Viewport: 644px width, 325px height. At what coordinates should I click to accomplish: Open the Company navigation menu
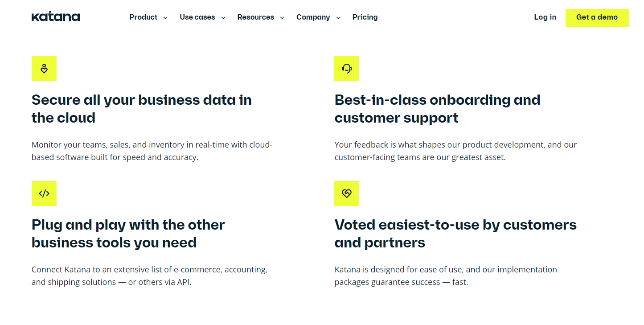click(x=313, y=17)
